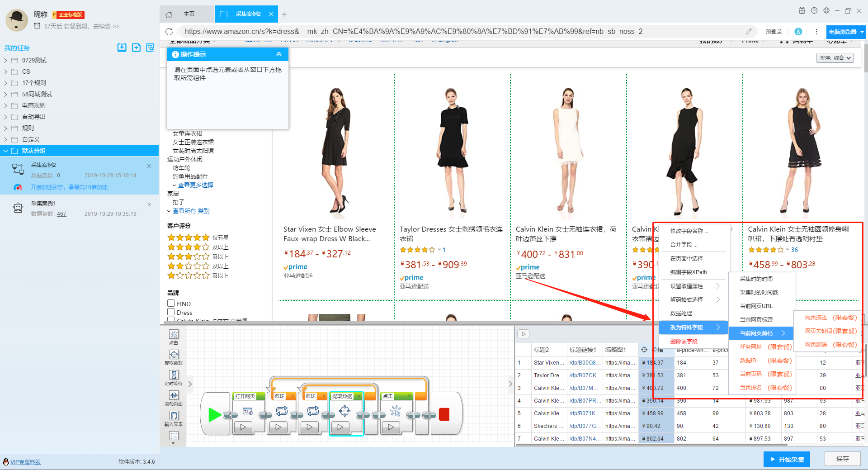Click the 打开网页 step icon
868x470 pixels.
248,411
